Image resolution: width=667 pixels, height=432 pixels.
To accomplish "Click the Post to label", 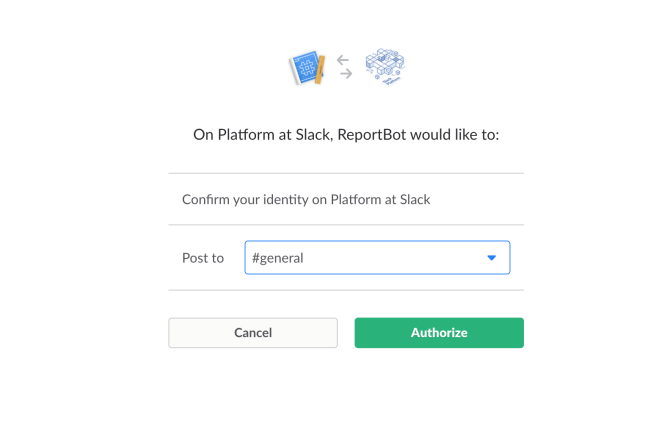I will 203,258.
